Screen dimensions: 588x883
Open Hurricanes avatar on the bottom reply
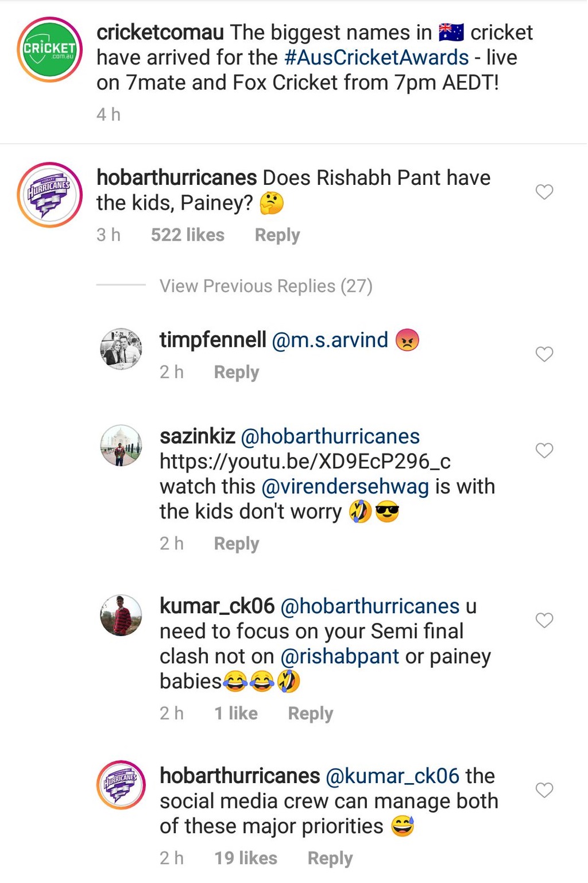[x=121, y=785]
